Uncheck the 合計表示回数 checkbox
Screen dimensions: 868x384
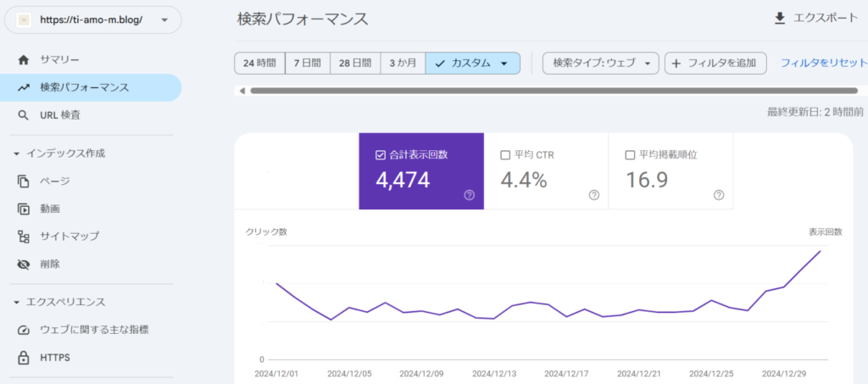[380, 155]
